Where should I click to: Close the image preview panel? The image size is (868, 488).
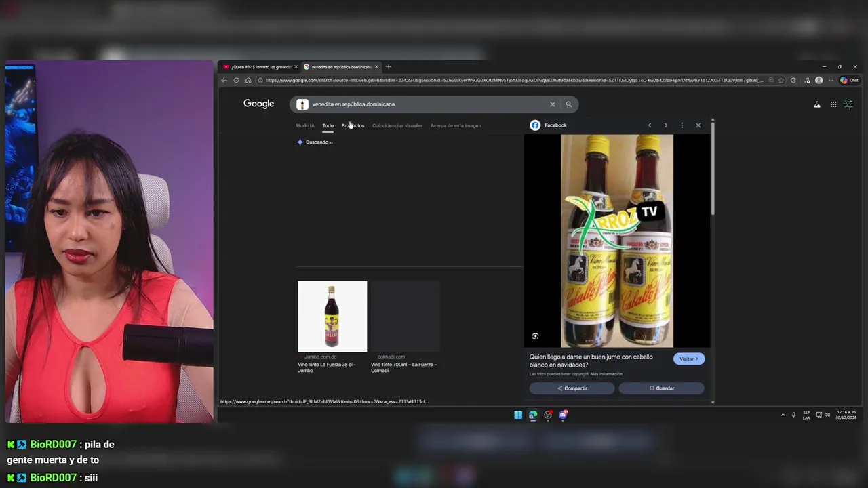click(698, 125)
